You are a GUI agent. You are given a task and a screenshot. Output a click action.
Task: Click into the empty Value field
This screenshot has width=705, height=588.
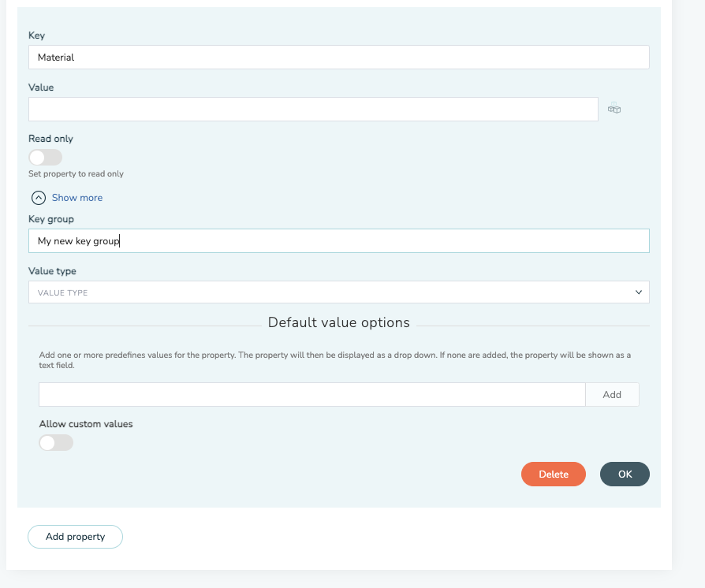pyautogui.click(x=313, y=110)
